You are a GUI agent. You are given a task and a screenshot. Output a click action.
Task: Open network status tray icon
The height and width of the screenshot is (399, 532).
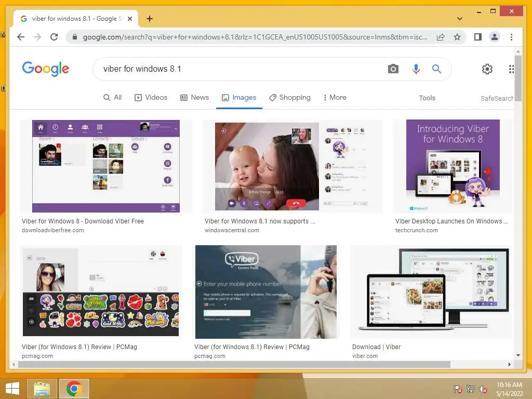(471, 389)
